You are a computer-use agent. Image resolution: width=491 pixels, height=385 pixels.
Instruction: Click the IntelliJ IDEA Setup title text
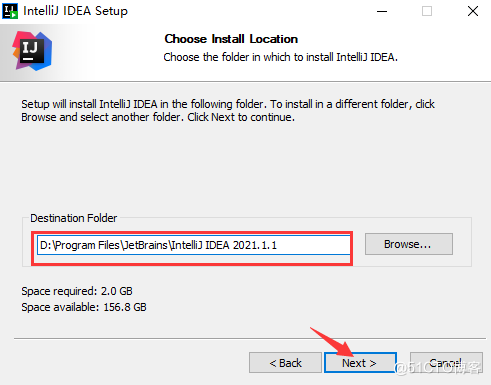coord(75,11)
